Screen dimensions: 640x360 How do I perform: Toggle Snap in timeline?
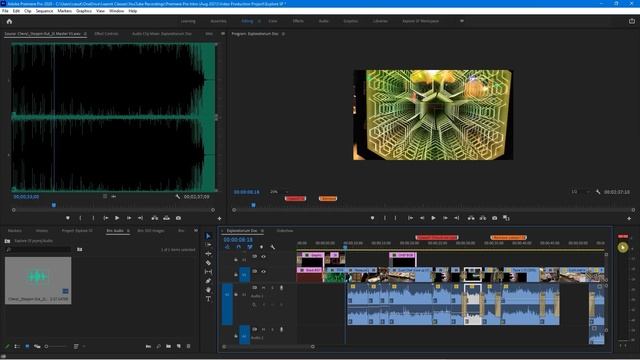238,247
